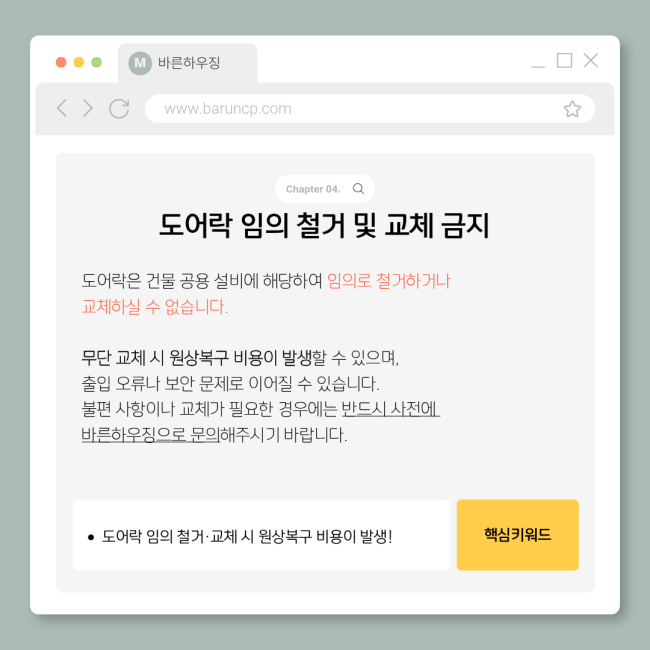Click the www.baruncp.com address bar
The image size is (650, 650).
pyautogui.click(x=370, y=109)
